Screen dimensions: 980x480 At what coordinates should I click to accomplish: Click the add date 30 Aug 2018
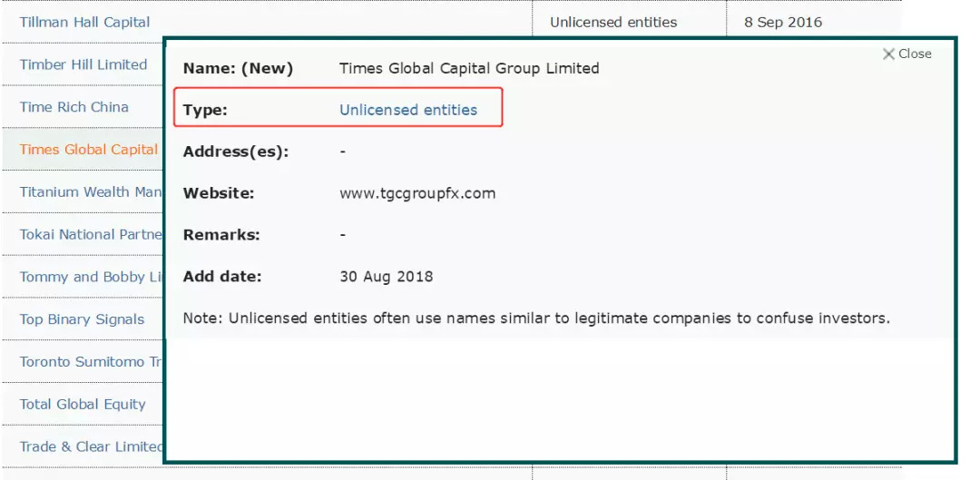(387, 277)
